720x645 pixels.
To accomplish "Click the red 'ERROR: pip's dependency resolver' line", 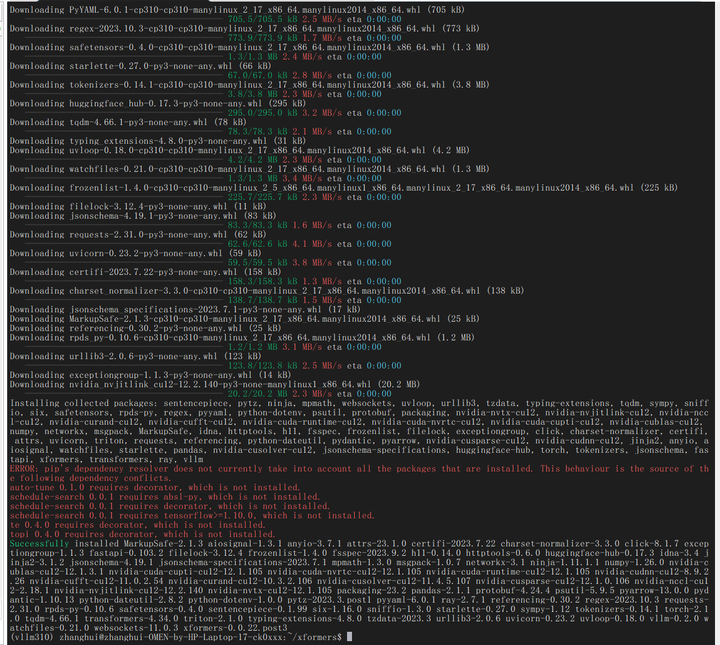I will (359, 469).
